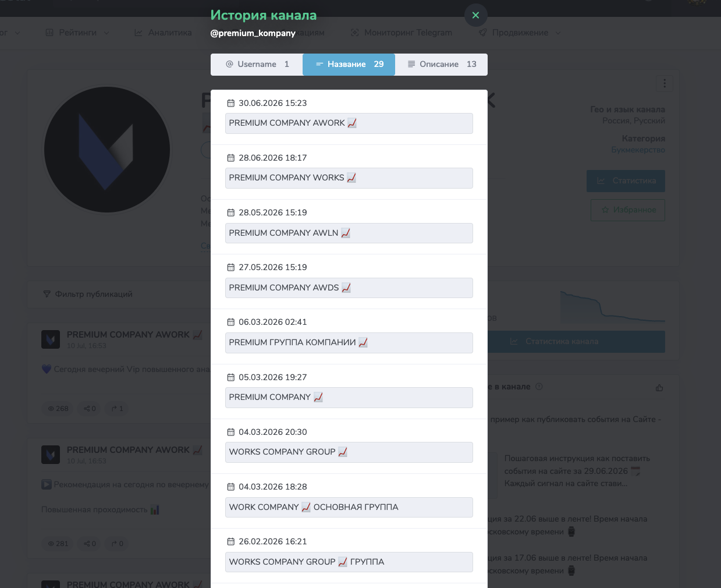Open the Описание tab
The width and height of the screenshot is (721, 588).
tap(441, 65)
